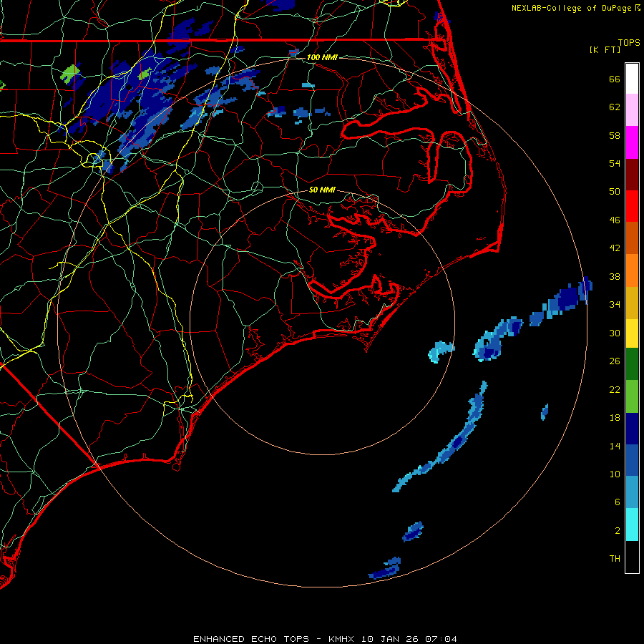Click the magenta 58 kft legend swatch
The image size is (644, 644).
click(x=632, y=142)
